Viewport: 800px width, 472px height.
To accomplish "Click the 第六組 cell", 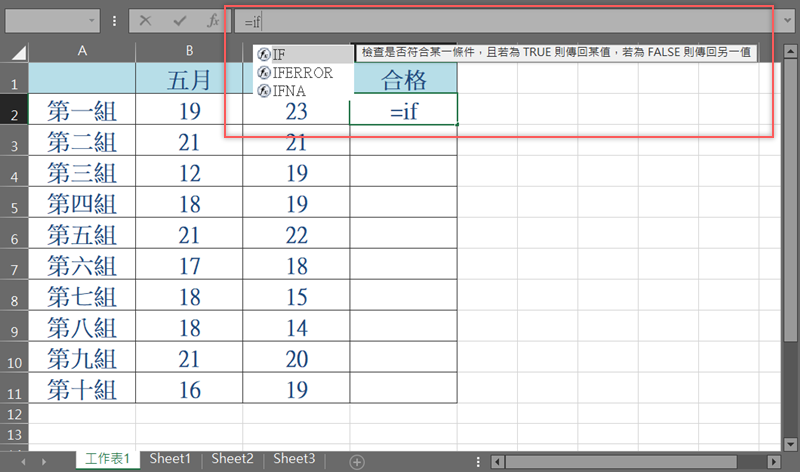I will pos(82,265).
